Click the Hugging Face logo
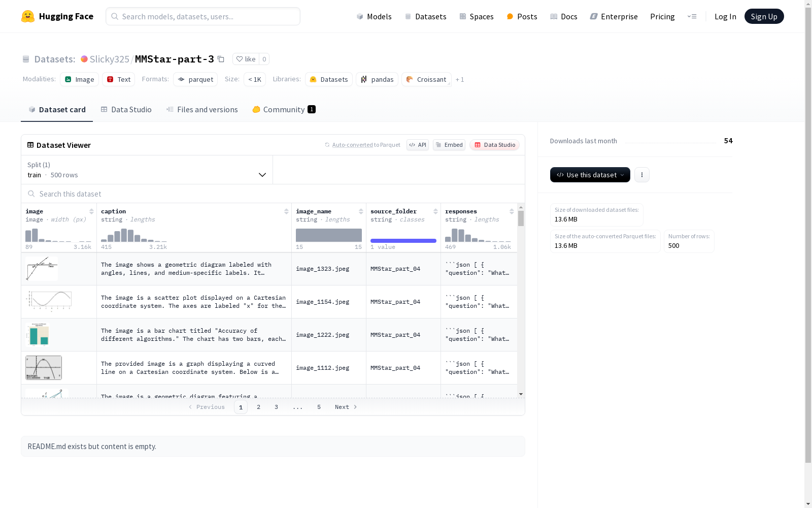This screenshot has width=812, height=508. point(57,16)
